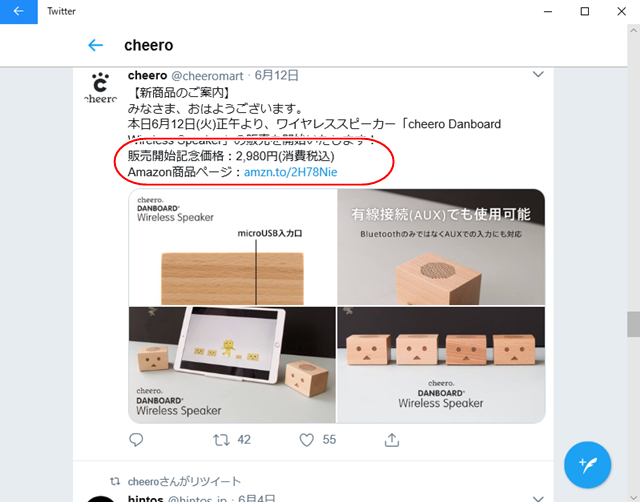View microUSB input port product image

pos(232,247)
